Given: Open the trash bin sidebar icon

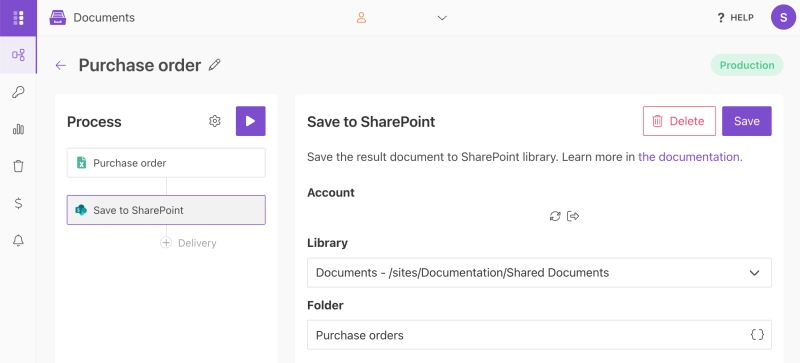Looking at the screenshot, I should (x=18, y=166).
